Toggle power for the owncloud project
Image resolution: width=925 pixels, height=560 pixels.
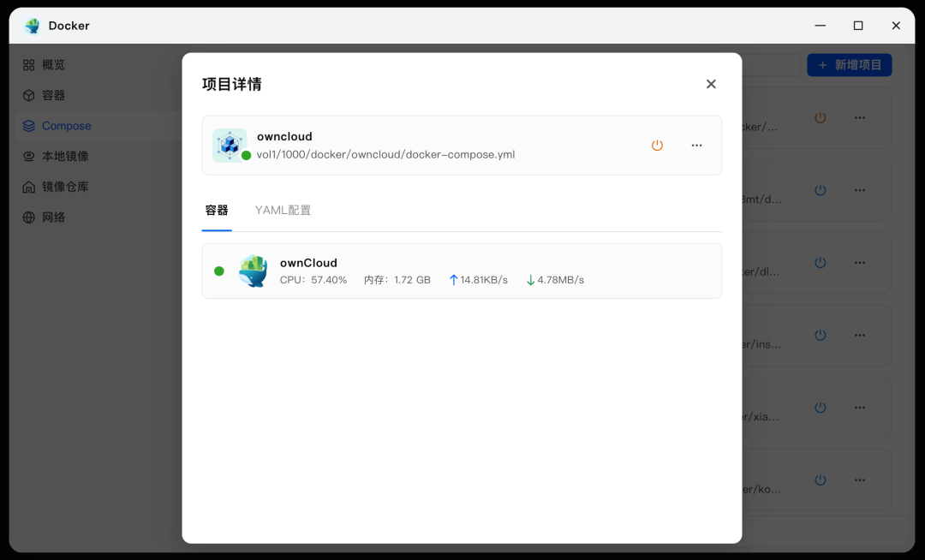(657, 145)
